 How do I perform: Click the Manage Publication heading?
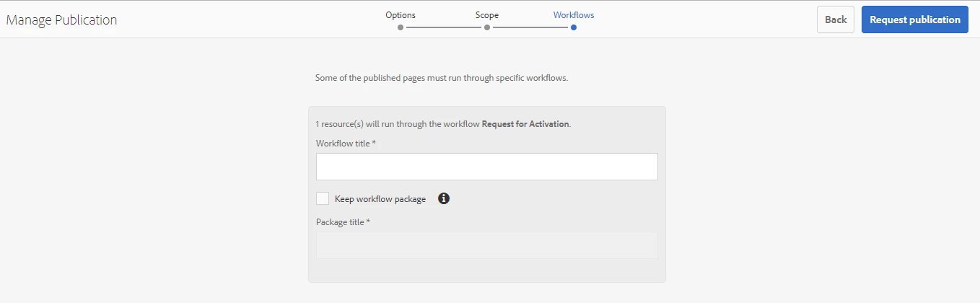61,20
